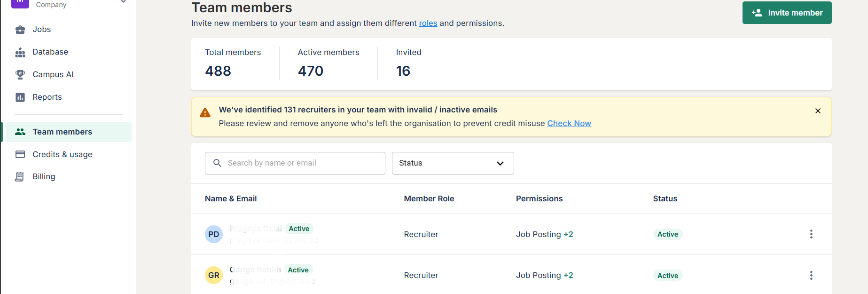Expand the Company switcher chevron

pyautogui.click(x=123, y=1)
